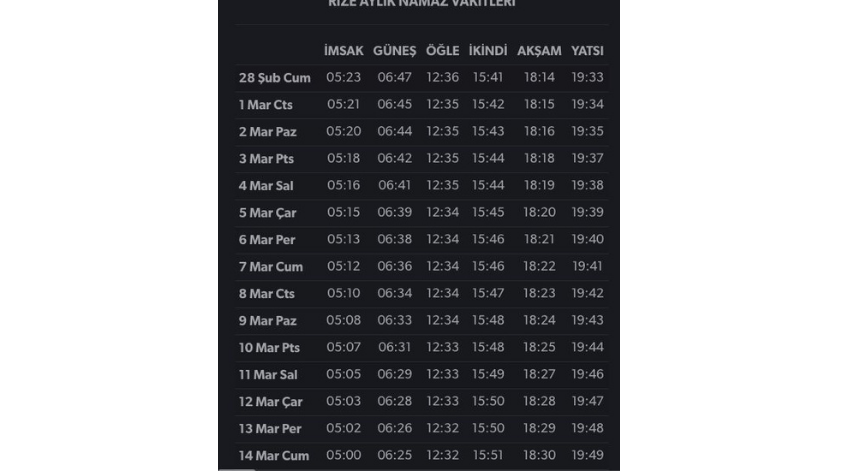This screenshot has width=857, height=471.
Task: Click imsak time 05:23 for 28 Şub
Action: [x=343, y=77]
